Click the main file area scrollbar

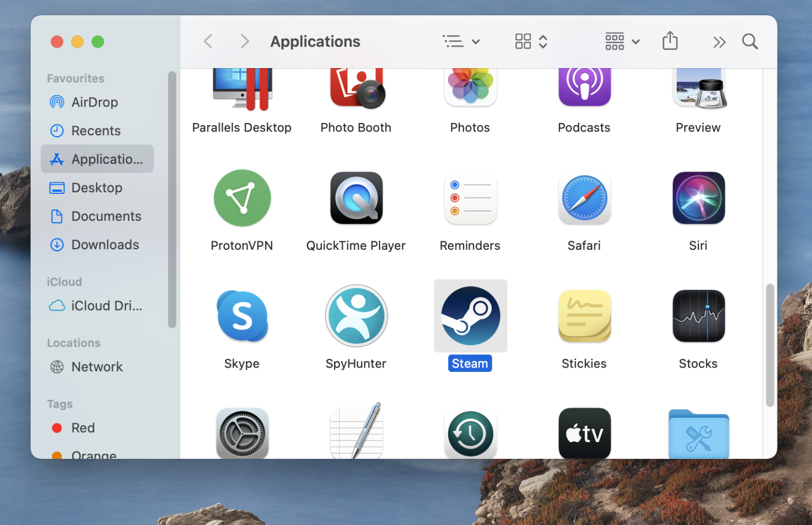770,345
